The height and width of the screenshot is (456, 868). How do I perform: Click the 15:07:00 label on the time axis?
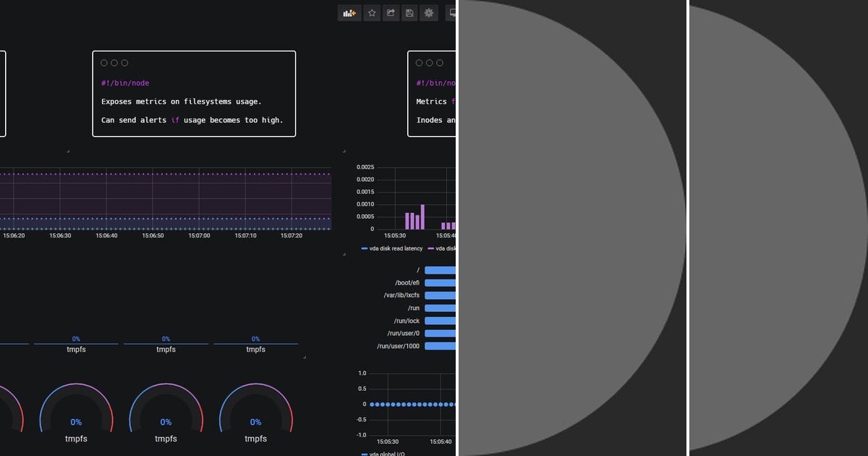(x=199, y=235)
